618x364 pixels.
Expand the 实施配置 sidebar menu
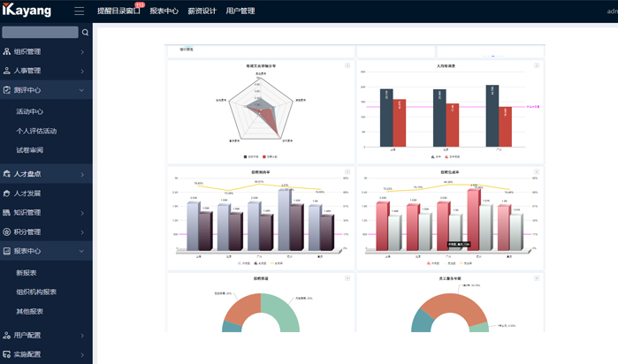(81, 354)
